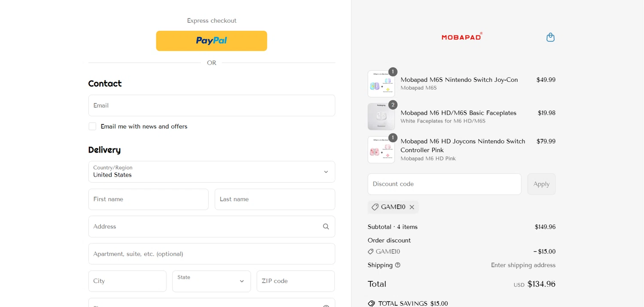The width and height of the screenshot is (644, 307).
Task: Click the Mobapad M6 HD/M6S Basic Faceplates title
Action: click(459, 113)
